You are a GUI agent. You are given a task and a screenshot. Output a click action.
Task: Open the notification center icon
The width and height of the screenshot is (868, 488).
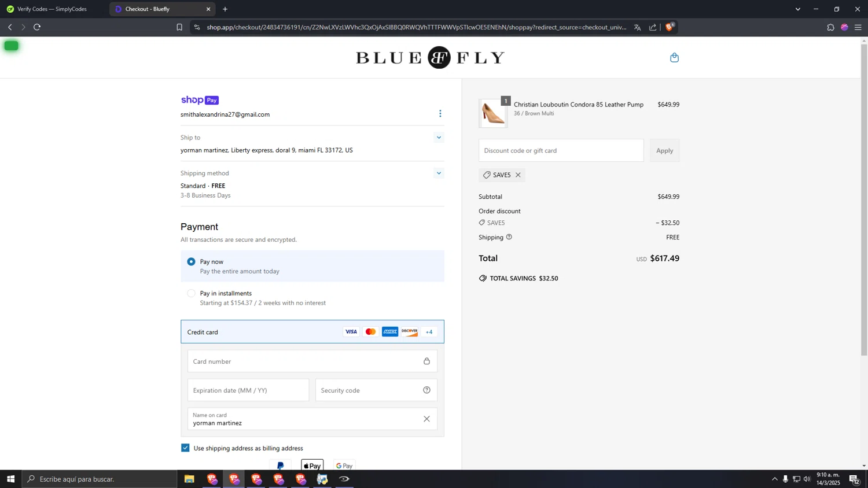point(854,479)
